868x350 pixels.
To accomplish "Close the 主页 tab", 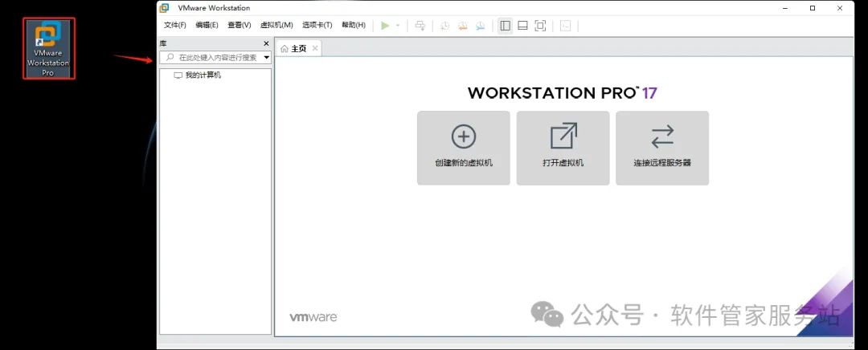I will tap(315, 48).
